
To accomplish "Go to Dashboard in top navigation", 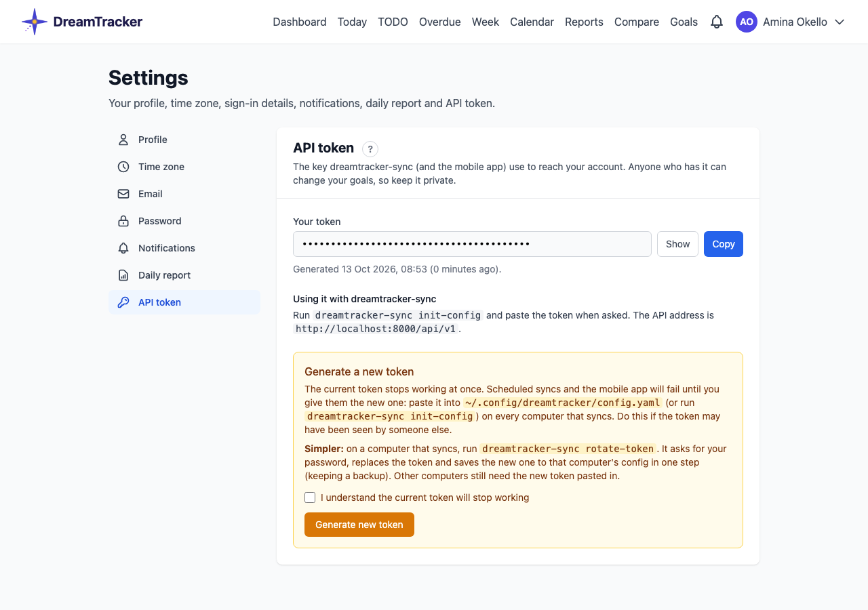I will [300, 22].
